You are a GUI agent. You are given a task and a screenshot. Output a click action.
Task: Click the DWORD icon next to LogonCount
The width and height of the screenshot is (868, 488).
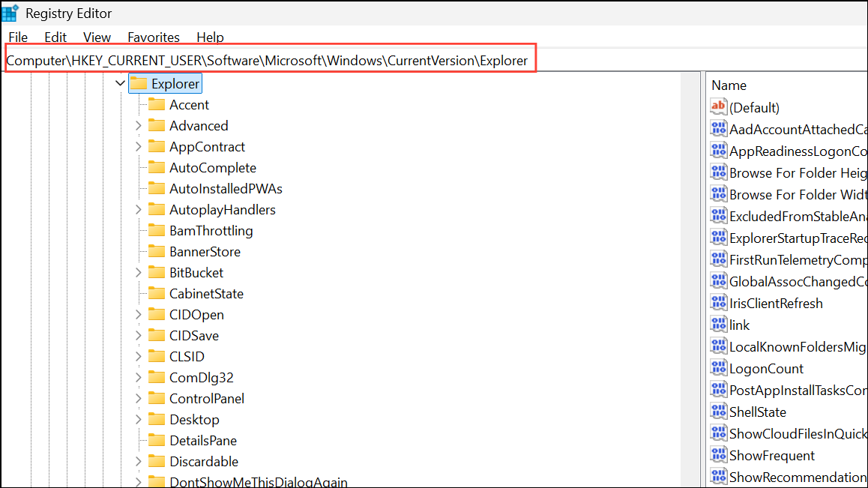click(718, 368)
